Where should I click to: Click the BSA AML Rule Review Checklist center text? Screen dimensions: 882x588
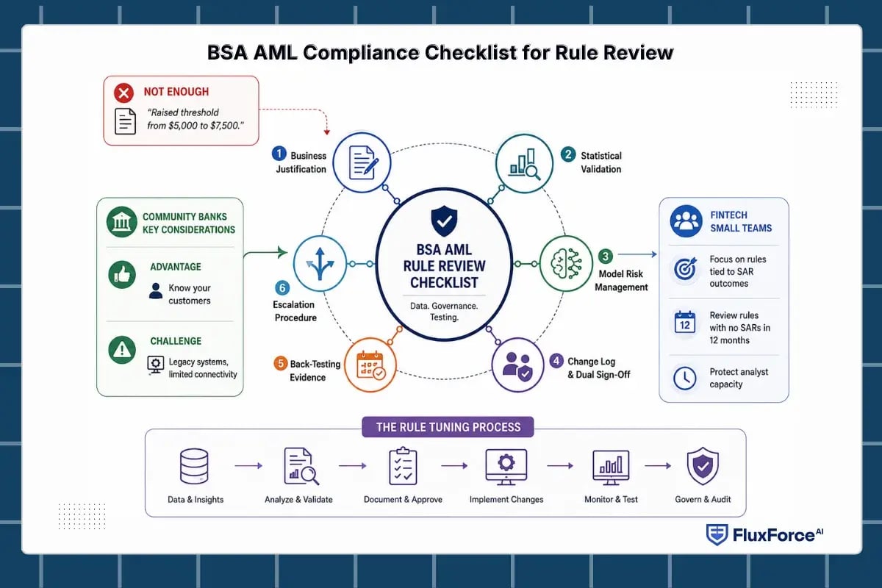pyautogui.click(x=444, y=265)
